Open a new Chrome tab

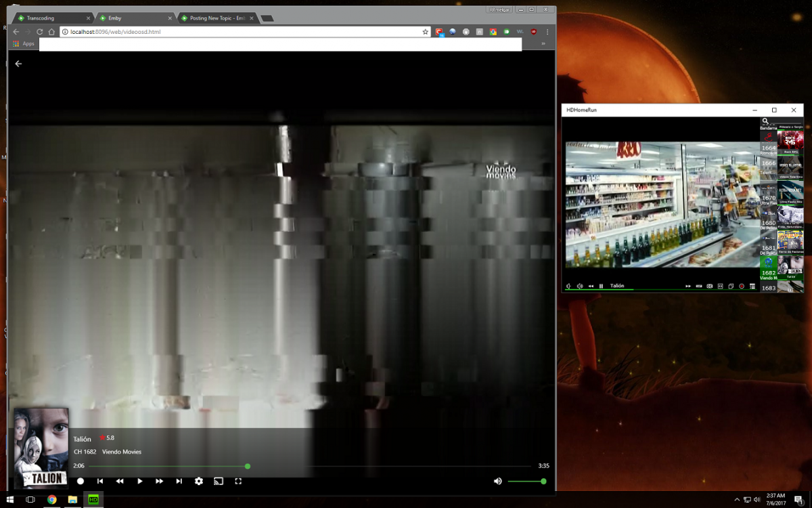267,18
